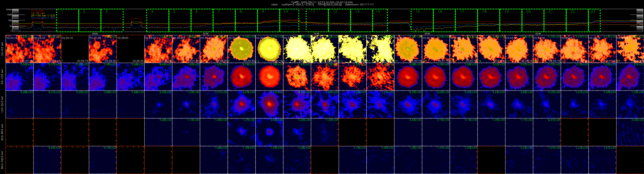Select interval 6 box on the lightcurve

click(202, 21)
